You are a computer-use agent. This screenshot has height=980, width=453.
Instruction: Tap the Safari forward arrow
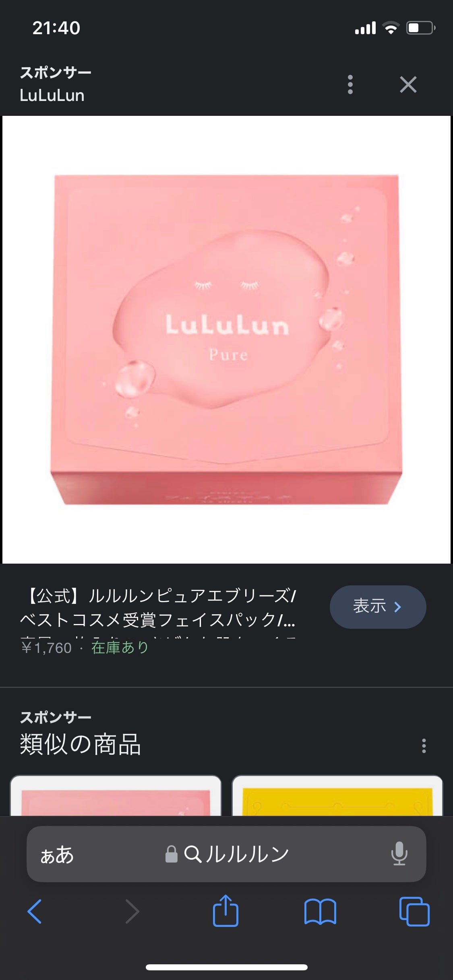tap(132, 911)
